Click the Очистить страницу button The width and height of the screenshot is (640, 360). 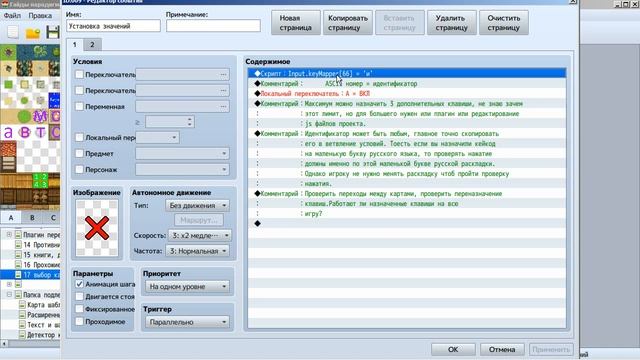(x=504, y=23)
